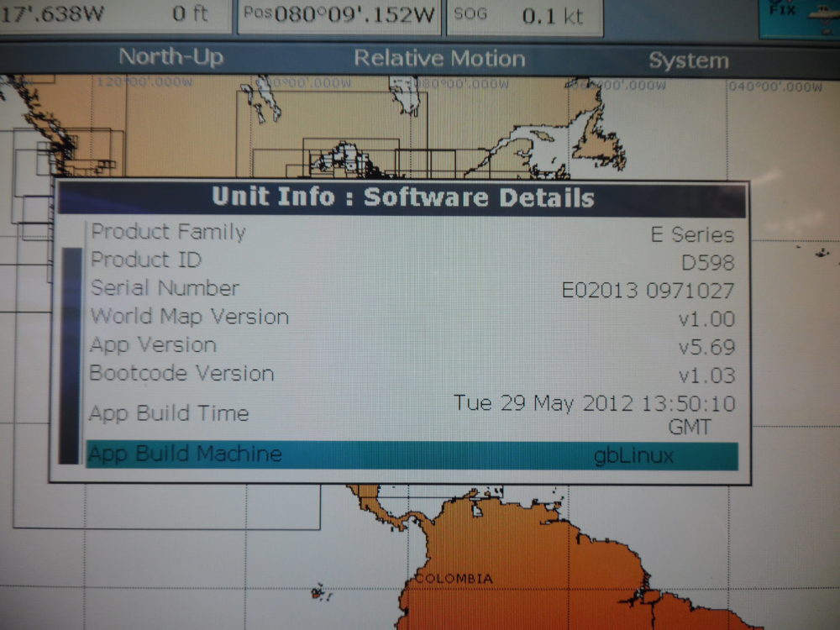Select the highlighted App Build Machine row
This screenshot has height=630, width=840.
tap(412, 455)
